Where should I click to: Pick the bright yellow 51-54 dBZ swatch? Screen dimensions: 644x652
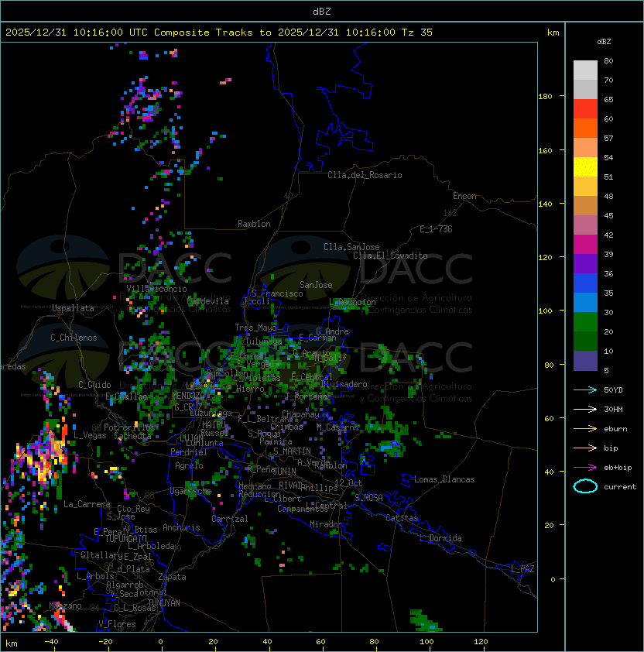[x=585, y=167]
